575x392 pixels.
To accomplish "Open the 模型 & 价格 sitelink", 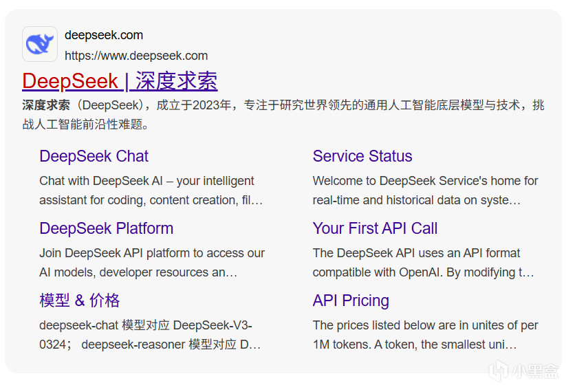I will [x=80, y=301].
